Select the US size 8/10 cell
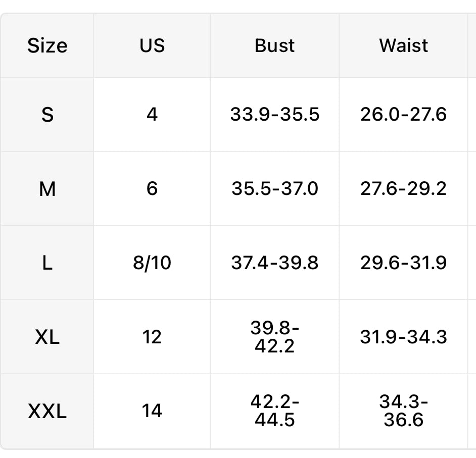 pos(152,263)
